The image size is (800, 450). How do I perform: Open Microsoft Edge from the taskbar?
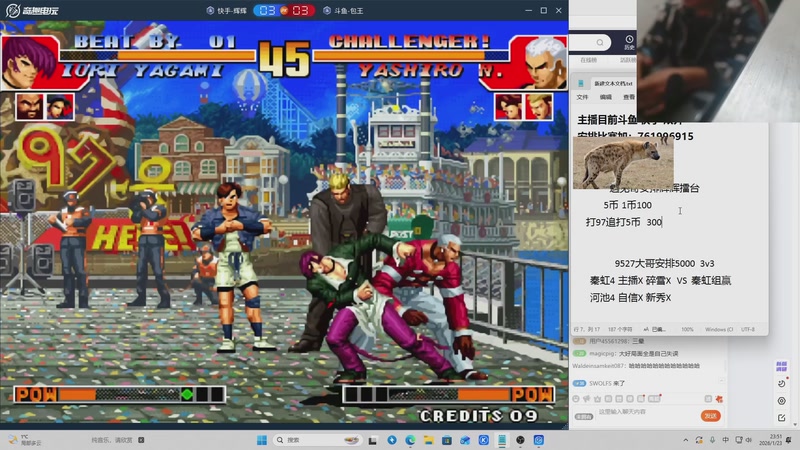410,440
